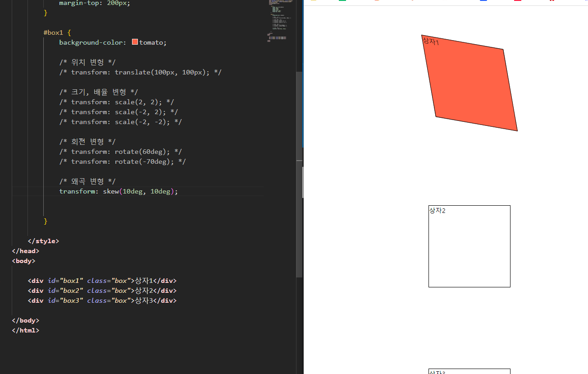Click the "#box1 {" selector line
This screenshot has height=374, width=588.
pyautogui.click(x=57, y=32)
